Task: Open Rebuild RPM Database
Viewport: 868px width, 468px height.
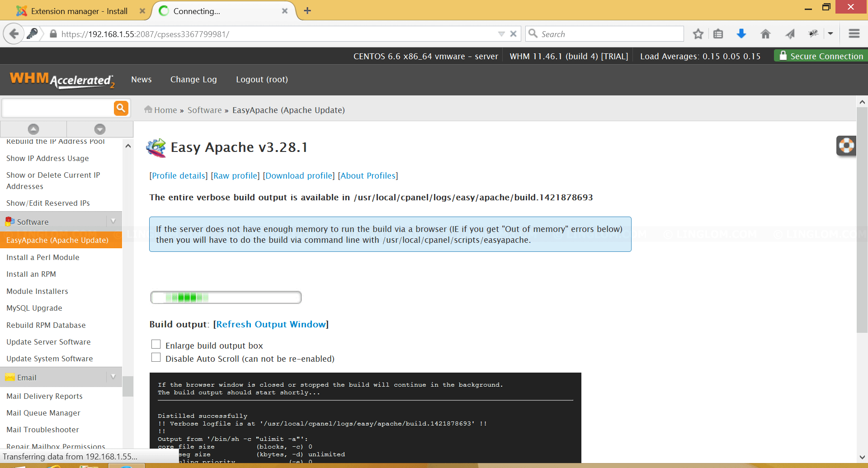Action: tap(46, 325)
